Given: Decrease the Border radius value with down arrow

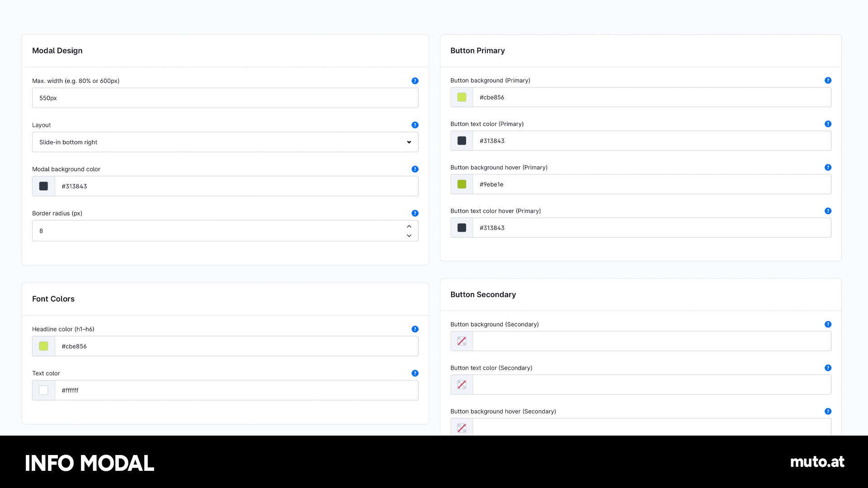Looking at the screenshot, I should (x=409, y=235).
